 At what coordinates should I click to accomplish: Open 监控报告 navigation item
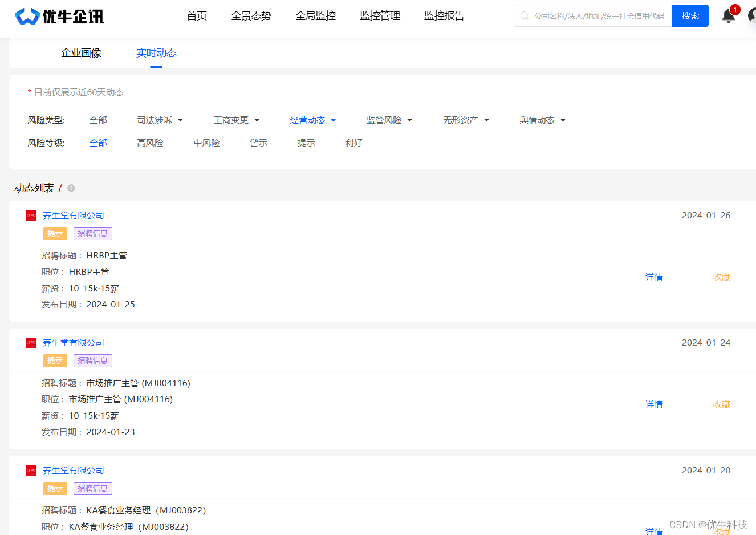tap(444, 16)
